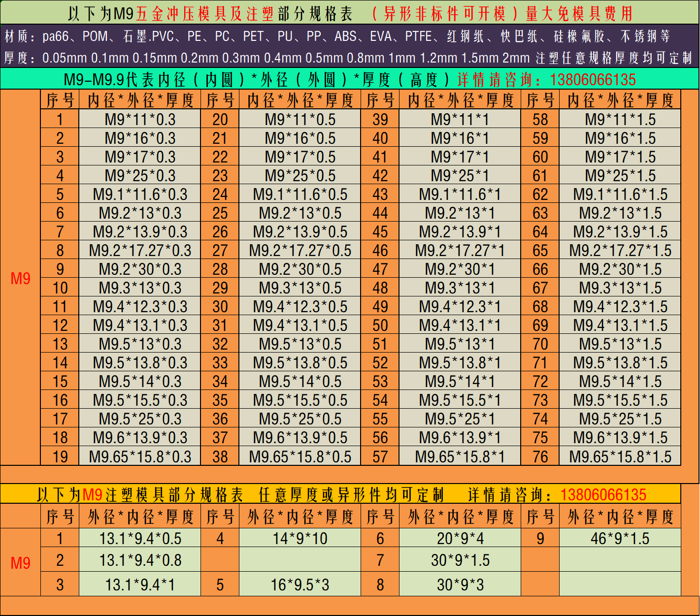Select the cell M9.5*13*1

(460, 344)
